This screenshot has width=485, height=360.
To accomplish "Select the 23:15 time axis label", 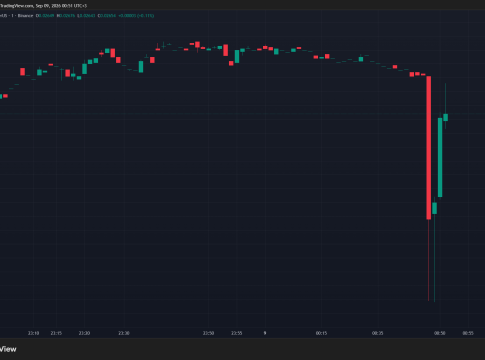I will [56, 333].
